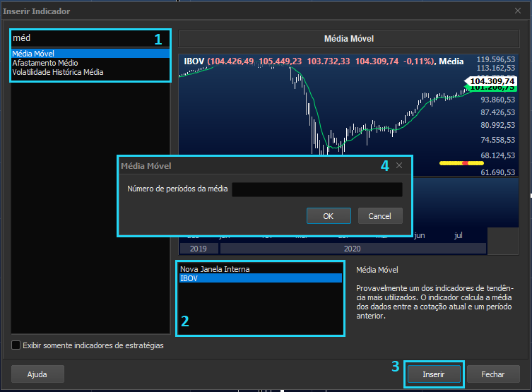Select Volatilidade Histórica Média indicator
Viewport: 532px width, 392px height.
(x=90, y=72)
